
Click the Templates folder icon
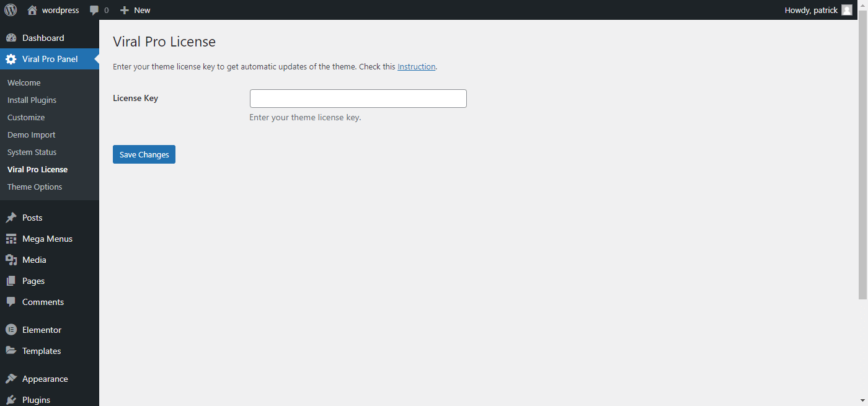pos(11,351)
